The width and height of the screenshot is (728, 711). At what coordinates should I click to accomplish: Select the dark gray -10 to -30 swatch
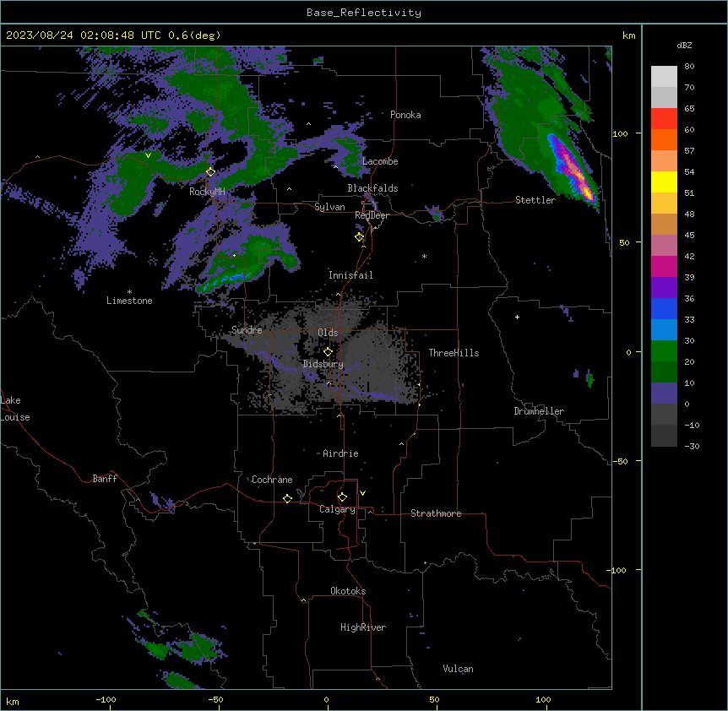(x=664, y=436)
